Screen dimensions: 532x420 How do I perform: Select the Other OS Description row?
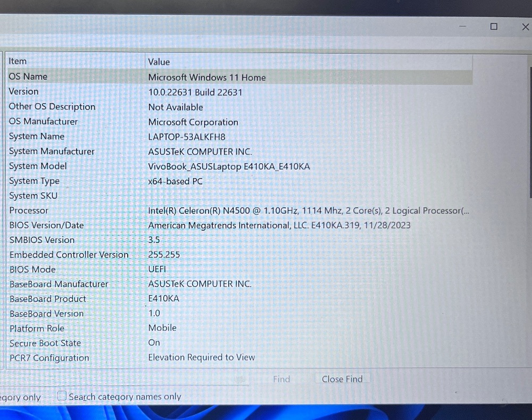[239, 107]
